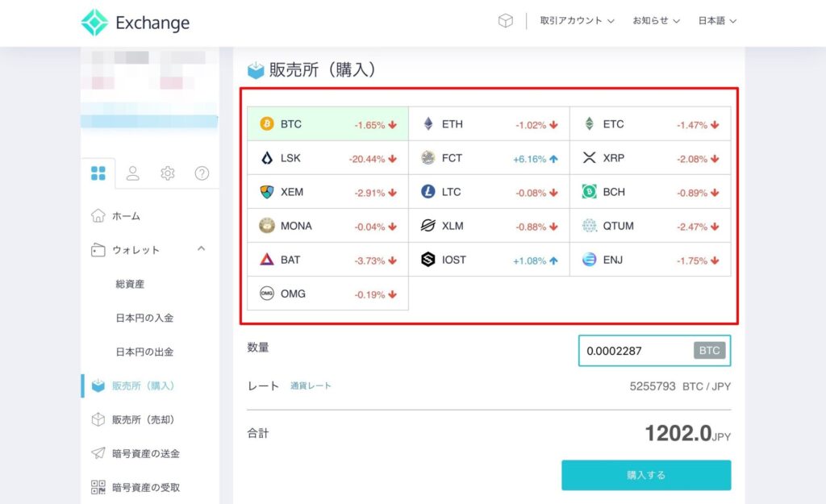
Task: Collapse the ウォレット section chevron
Action: pyautogui.click(x=201, y=248)
